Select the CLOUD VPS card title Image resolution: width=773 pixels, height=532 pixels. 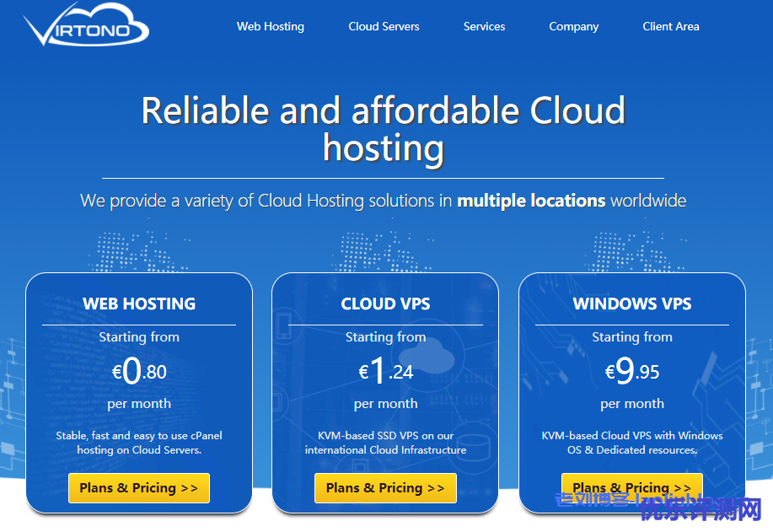(x=385, y=304)
